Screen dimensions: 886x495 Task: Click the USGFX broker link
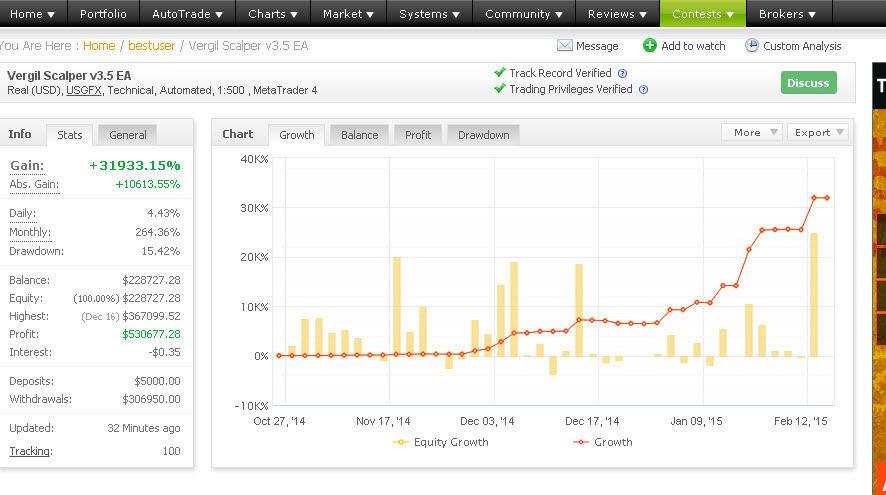click(x=84, y=90)
